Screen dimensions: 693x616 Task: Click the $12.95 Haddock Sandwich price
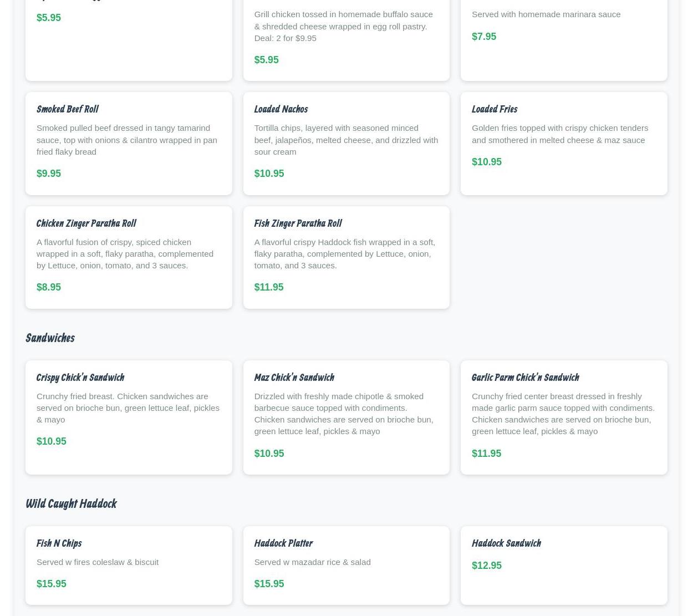click(486, 566)
